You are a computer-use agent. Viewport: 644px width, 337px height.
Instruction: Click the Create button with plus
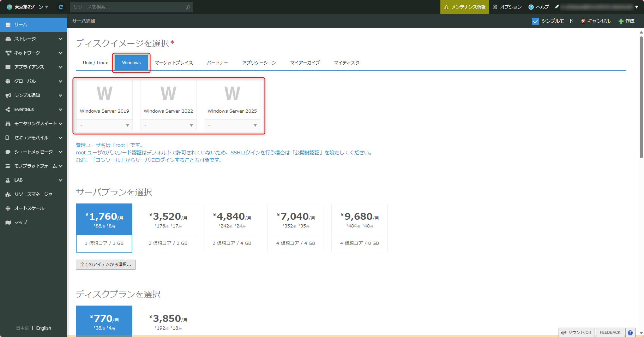[626, 21]
